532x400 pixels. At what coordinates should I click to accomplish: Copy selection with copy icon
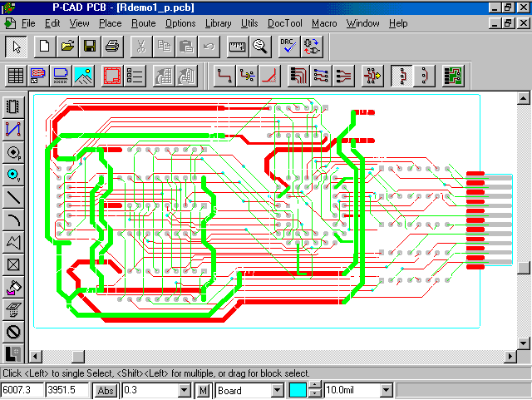click(164, 47)
